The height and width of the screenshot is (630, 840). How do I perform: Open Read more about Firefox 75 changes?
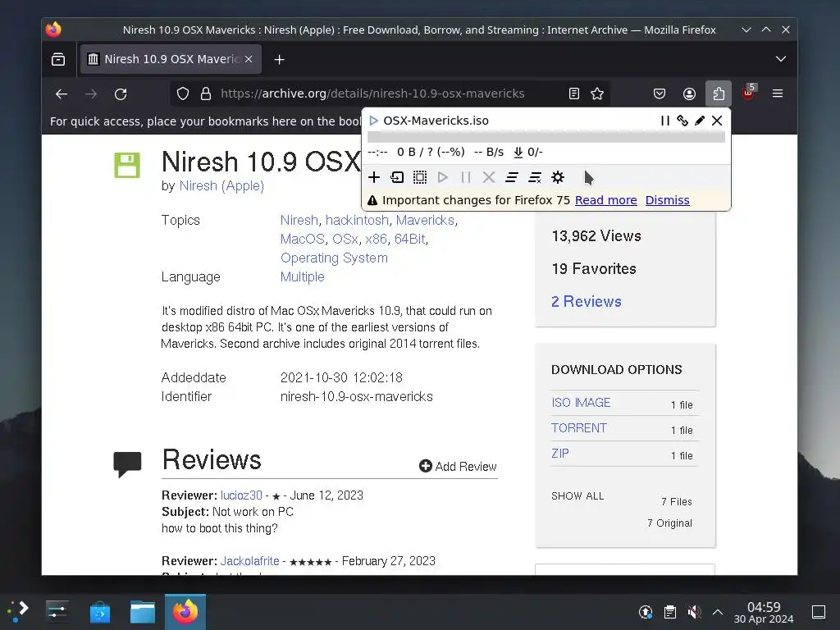(x=606, y=200)
